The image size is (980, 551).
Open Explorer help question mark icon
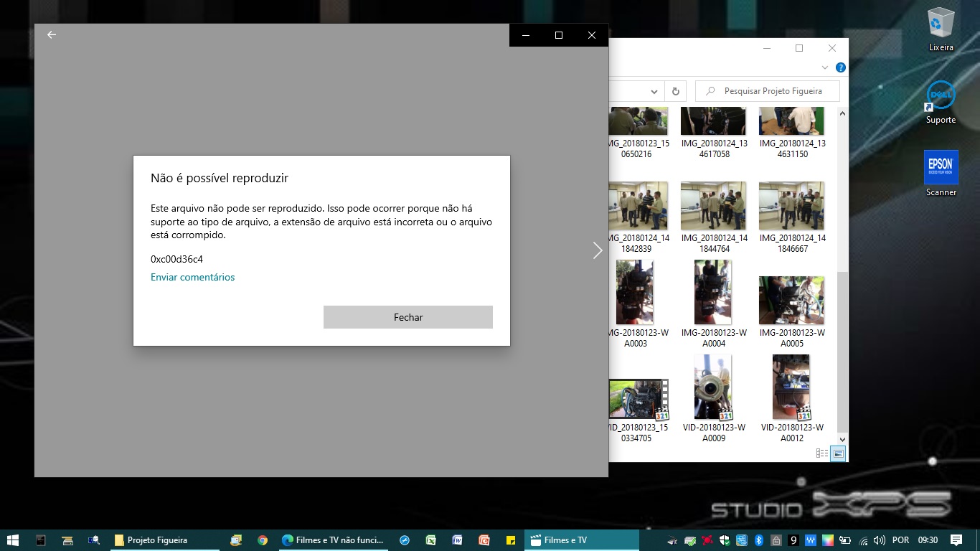[x=840, y=67]
